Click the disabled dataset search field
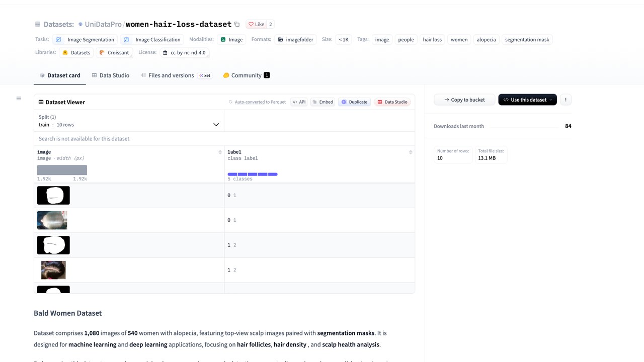Viewport: 644px width, 362px height. pyautogui.click(x=224, y=139)
